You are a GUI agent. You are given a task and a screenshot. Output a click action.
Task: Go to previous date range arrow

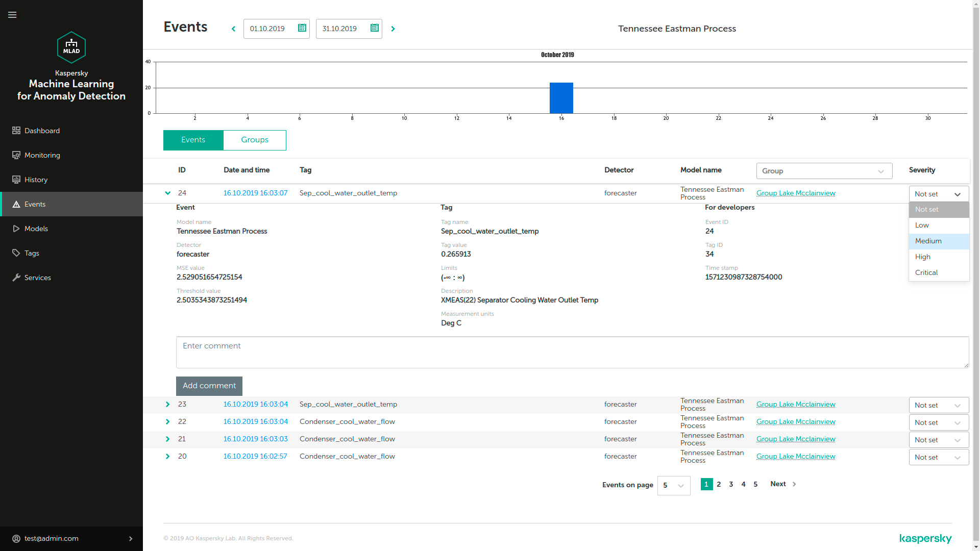point(234,29)
